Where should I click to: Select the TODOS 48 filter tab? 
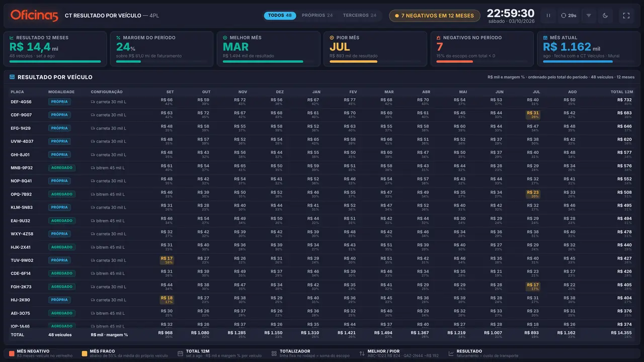[x=280, y=16]
